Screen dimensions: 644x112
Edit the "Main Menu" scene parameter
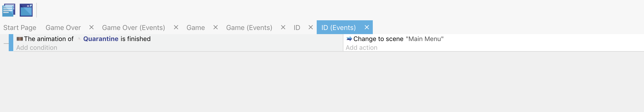pyautogui.click(x=425, y=39)
